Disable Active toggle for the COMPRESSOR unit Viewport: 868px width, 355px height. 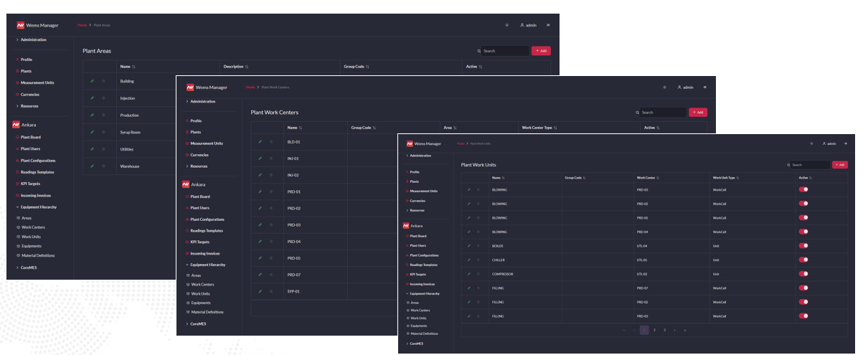(x=803, y=274)
